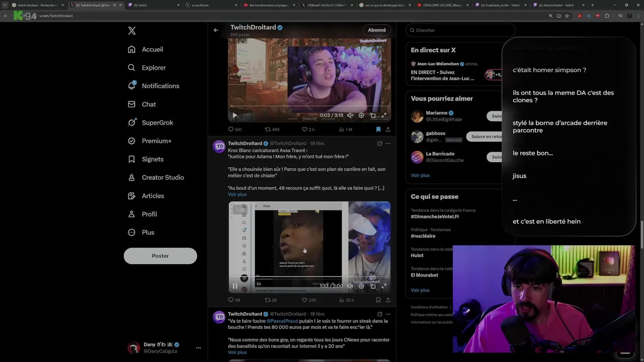Screen dimensions: 644x362
Task: Open settings gear on the 3:19 video
Action: tap(361, 115)
